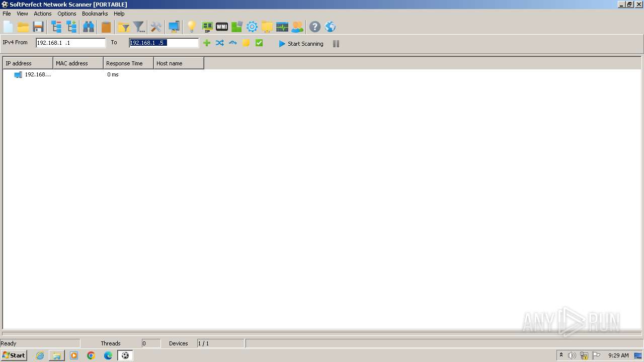Click network computer discovery icon
This screenshot has width=644, height=362.
(x=174, y=27)
